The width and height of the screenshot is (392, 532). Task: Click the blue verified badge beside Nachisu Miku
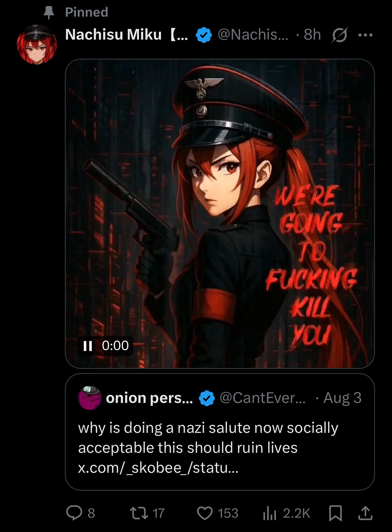pyautogui.click(x=204, y=35)
